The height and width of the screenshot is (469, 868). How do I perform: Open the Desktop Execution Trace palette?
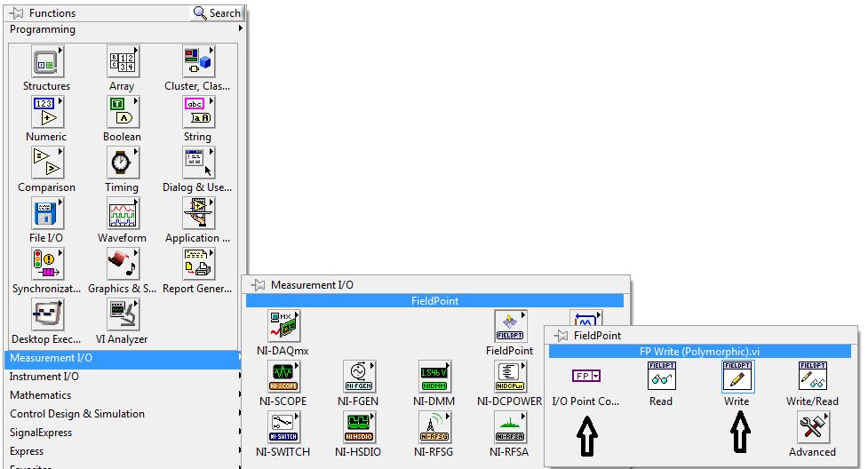coord(47,315)
